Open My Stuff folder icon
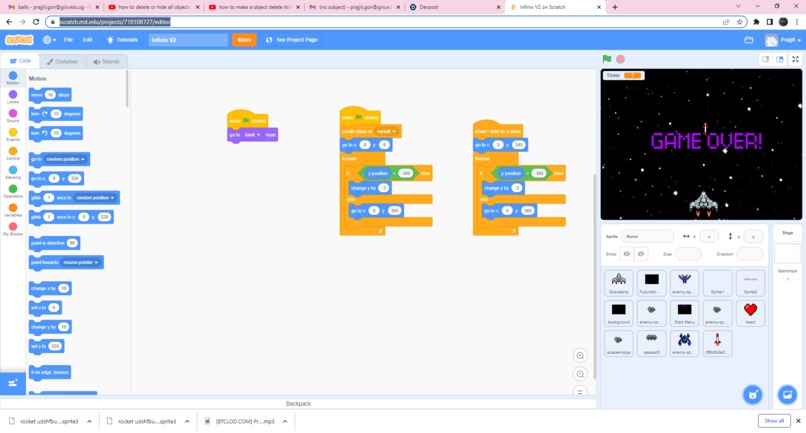Screen dimensions: 806x433 click(x=749, y=40)
